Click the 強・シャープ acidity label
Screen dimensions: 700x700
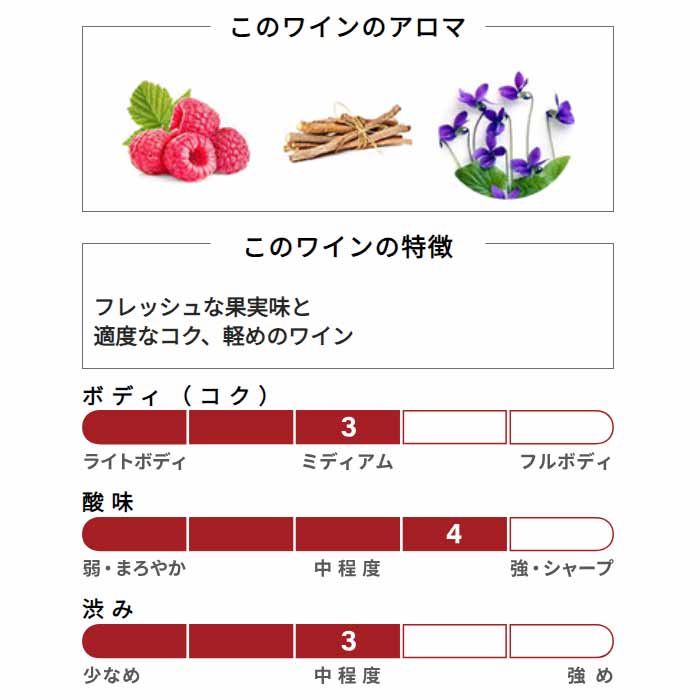tap(562, 568)
